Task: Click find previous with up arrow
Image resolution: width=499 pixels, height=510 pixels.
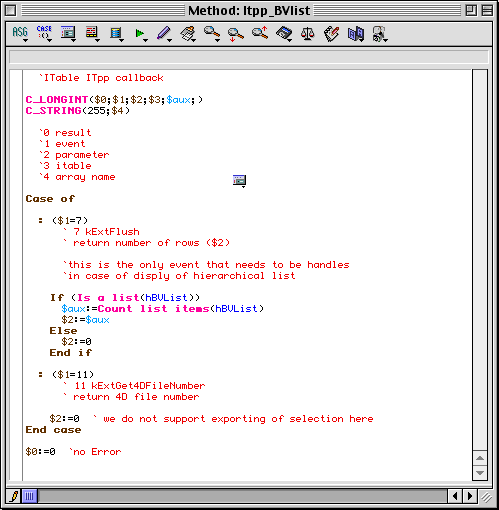Action: coord(260,33)
